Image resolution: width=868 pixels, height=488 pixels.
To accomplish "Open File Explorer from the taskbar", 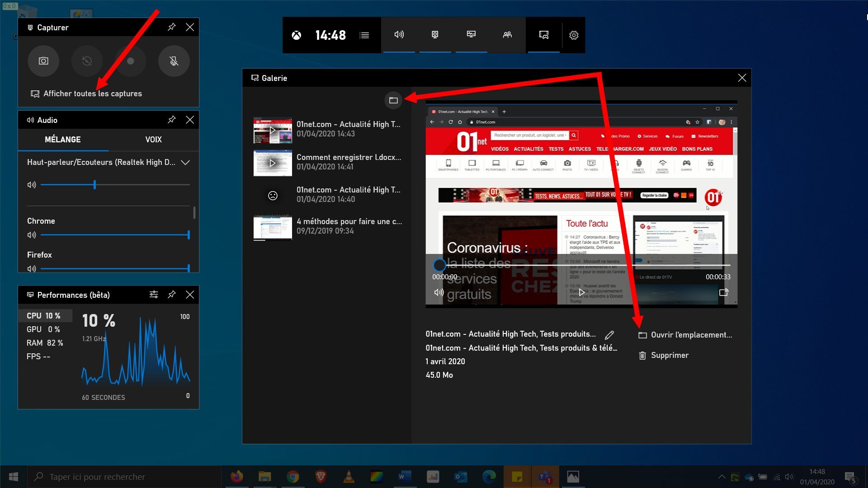I will (264, 477).
